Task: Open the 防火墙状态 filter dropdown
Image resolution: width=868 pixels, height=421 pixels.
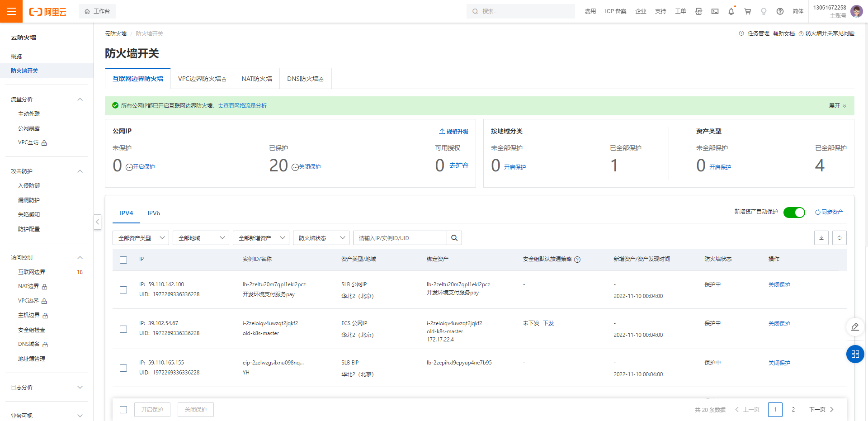Action: tap(321, 238)
